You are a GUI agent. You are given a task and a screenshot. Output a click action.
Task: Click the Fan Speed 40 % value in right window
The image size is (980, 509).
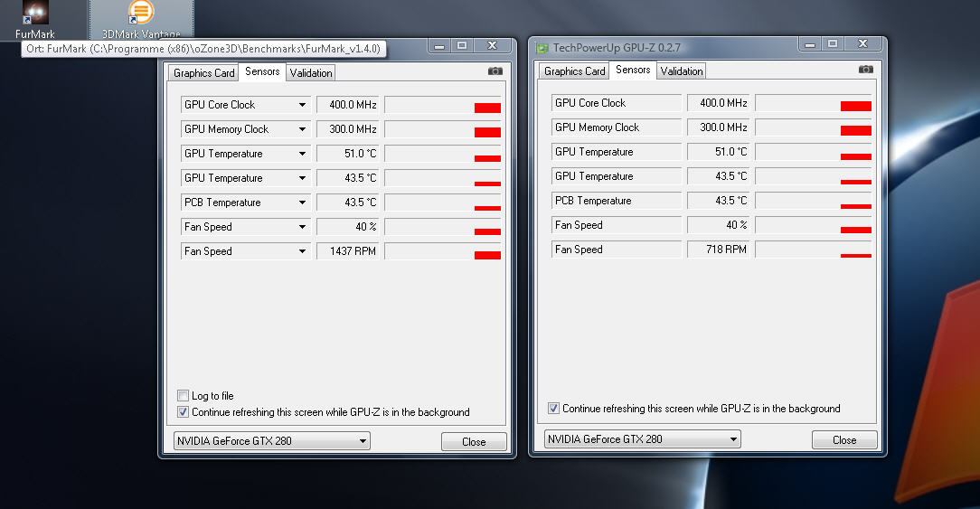(718, 224)
